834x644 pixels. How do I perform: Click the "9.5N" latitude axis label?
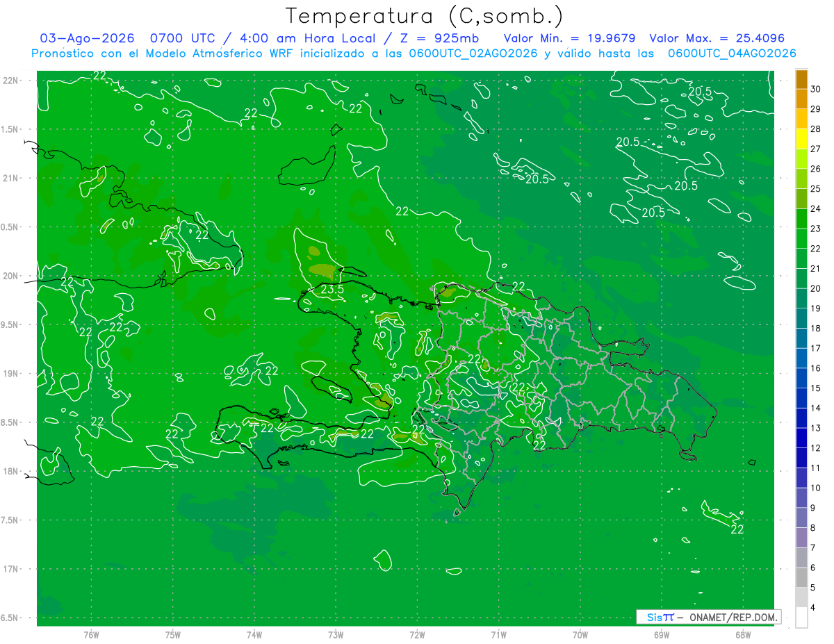(x=10, y=324)
